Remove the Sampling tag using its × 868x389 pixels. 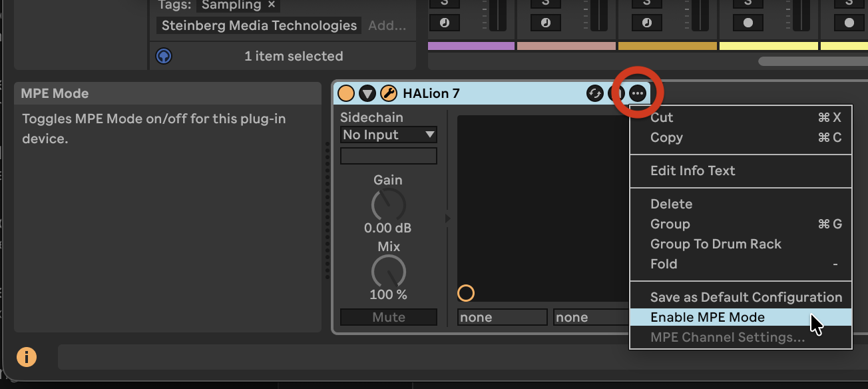click(272, 5)
